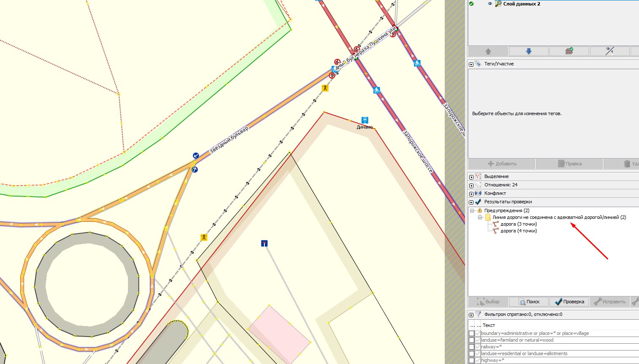Click the Исправить button

[609, 302]
